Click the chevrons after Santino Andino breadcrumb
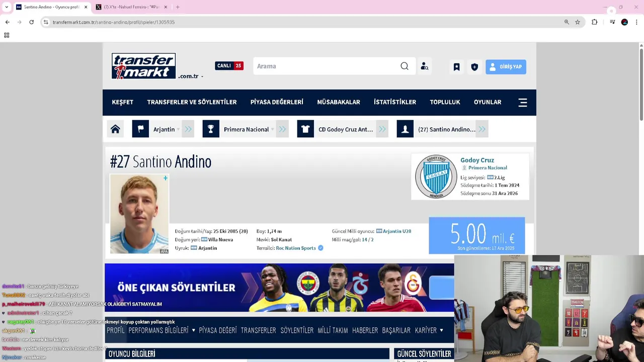Viewport: 644px width, 362px height. click(x=482, y=129)
